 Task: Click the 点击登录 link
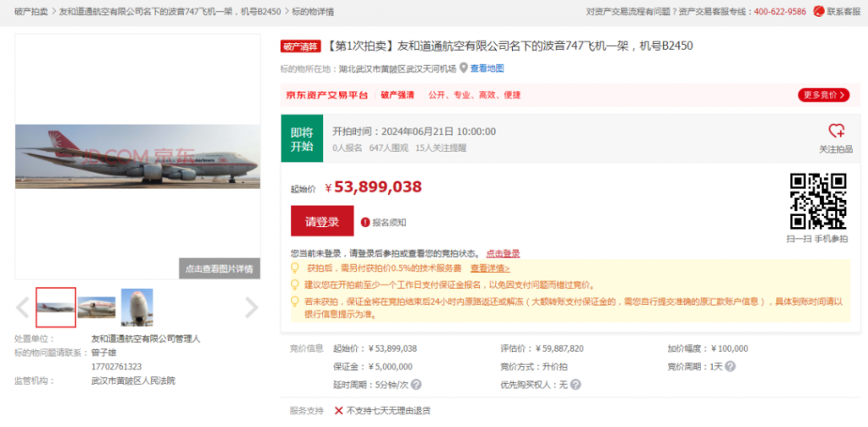(x=503, y=253)
